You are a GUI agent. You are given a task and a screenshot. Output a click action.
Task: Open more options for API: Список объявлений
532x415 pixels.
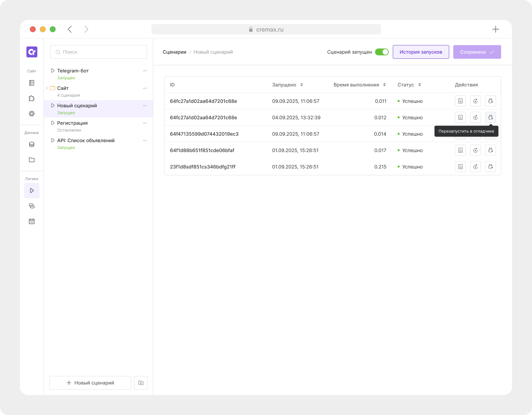click(x=145, y=140)
